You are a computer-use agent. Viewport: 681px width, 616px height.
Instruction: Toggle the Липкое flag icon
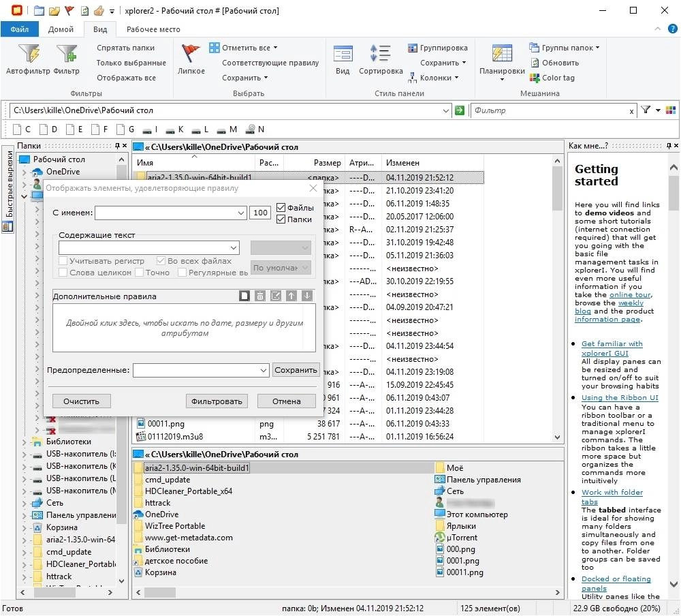[191, 53]
